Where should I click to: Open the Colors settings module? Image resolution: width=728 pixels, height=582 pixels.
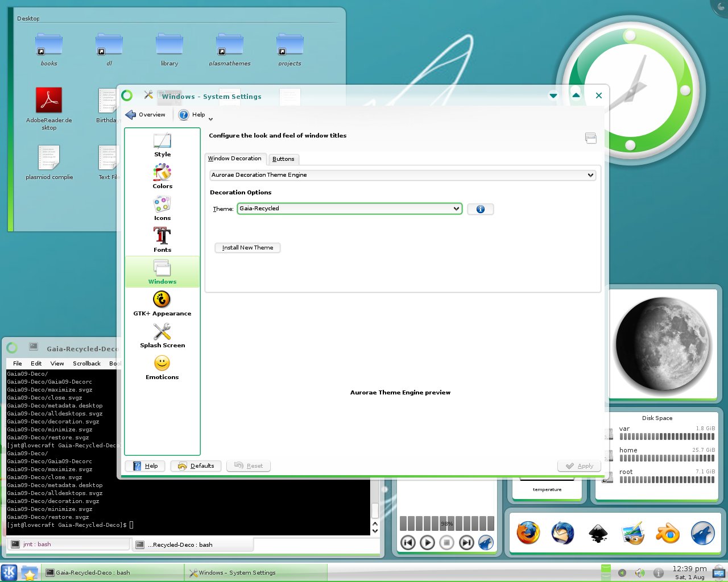[162, 177]
